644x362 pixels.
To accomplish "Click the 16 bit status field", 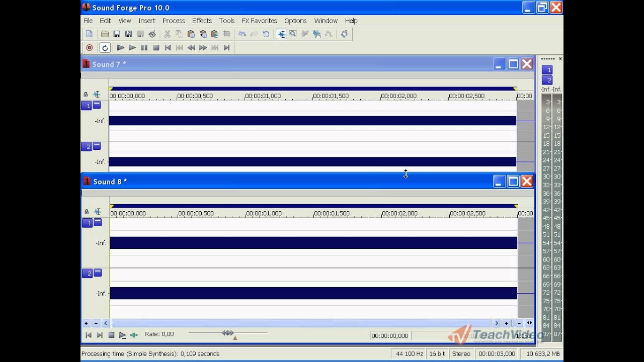I will (x=437, y=354).
